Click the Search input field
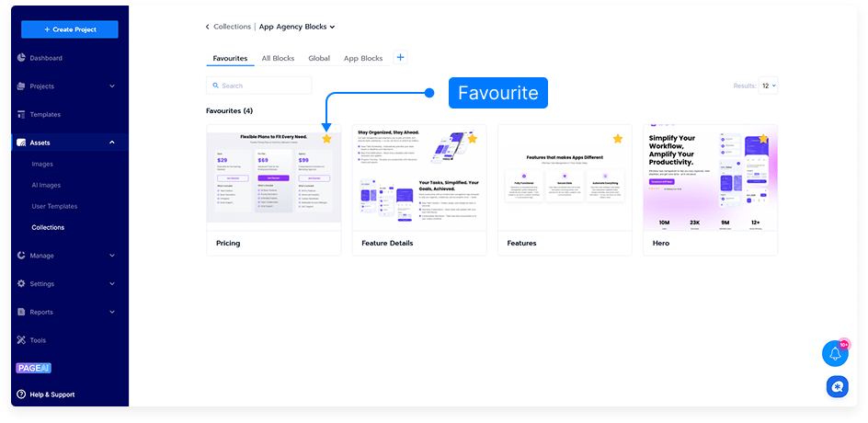The height and width of the screenshot is (423, 868). [259, 86]
